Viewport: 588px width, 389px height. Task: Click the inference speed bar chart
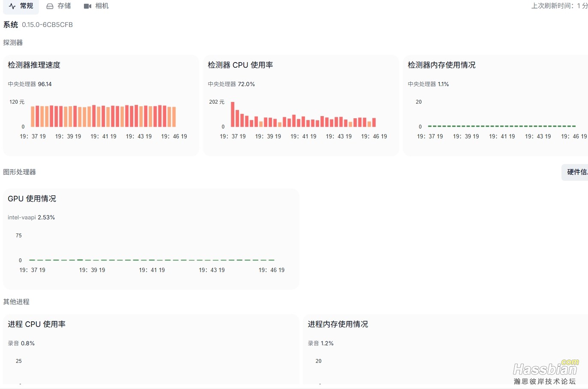click(x=103, y=116)
